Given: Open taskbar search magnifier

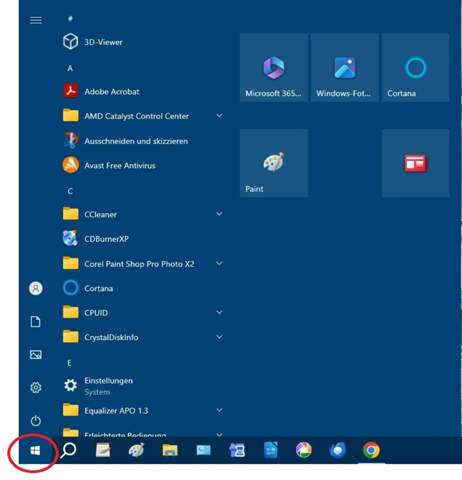Looking at the screenshot, I should point(69,450).
